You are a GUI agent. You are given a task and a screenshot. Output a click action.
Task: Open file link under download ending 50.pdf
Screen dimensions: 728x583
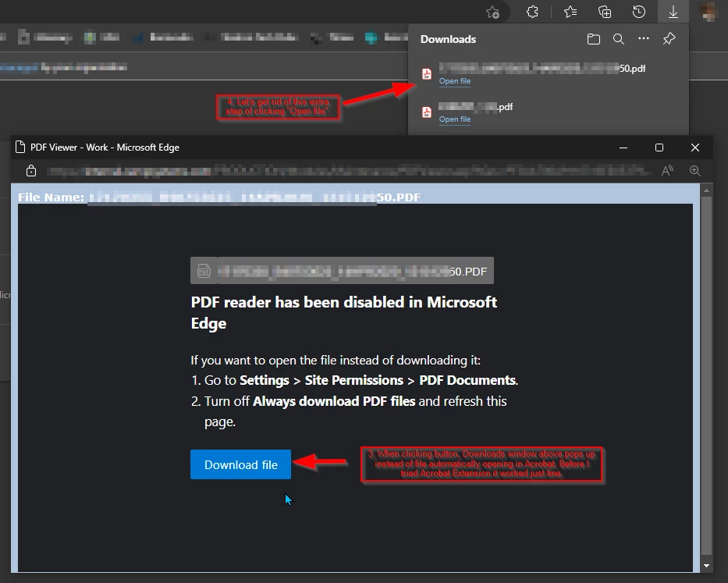[x=455, y=81]
